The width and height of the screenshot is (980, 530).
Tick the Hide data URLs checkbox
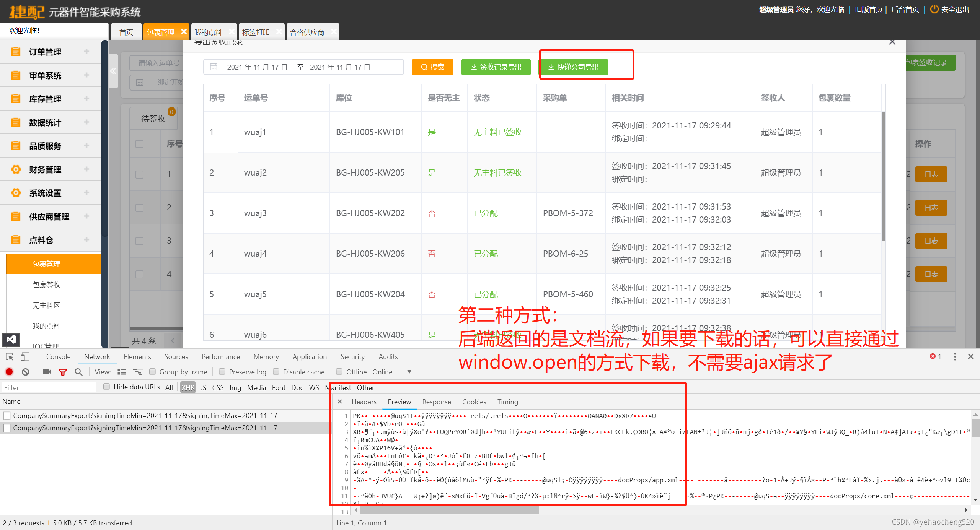click(x=107, y=387)
